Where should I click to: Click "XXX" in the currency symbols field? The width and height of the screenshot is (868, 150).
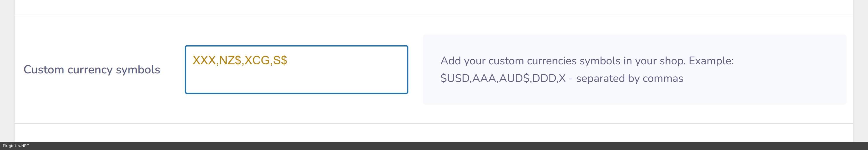pyautogui.click(x=204, y=60)
